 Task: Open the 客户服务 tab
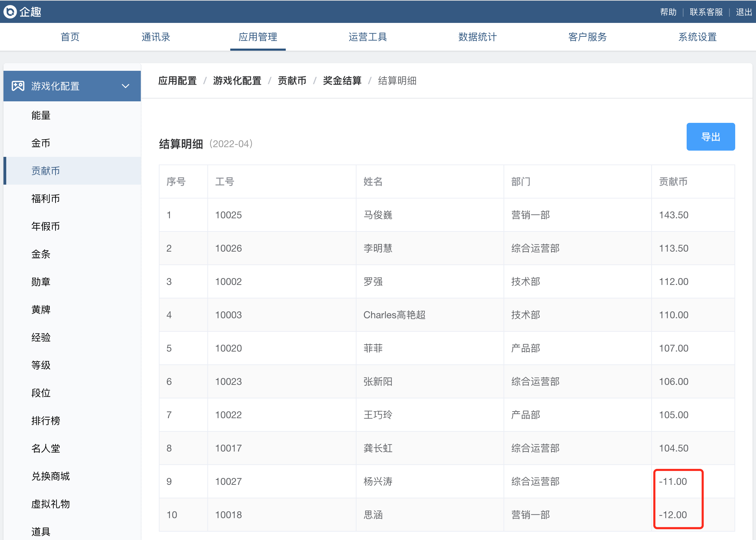pyautogui.click(x=587, y=37)
